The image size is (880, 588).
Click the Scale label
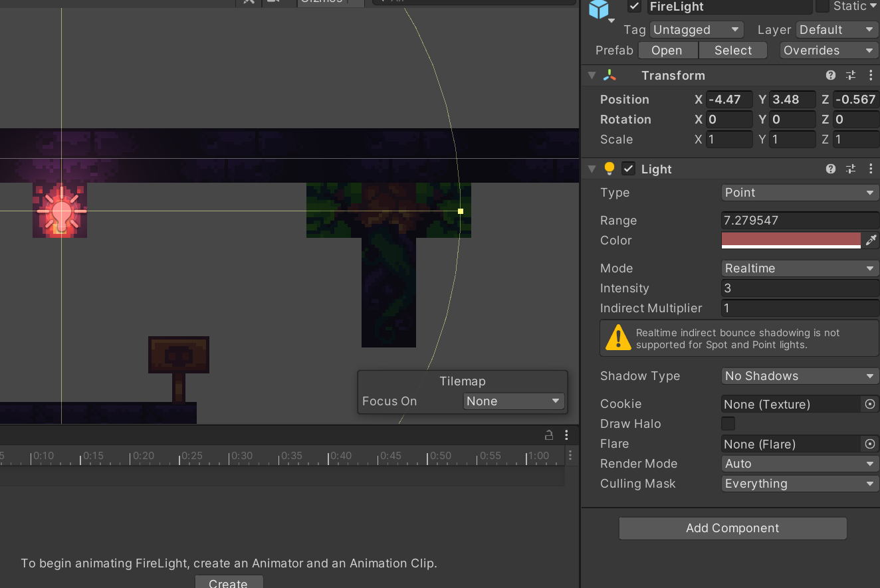click(616, 140)
